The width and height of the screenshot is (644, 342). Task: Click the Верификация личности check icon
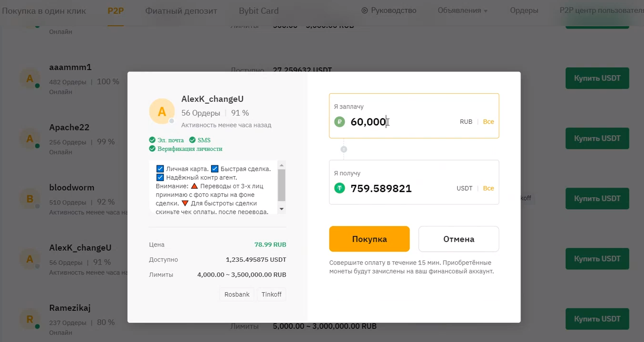152,149
